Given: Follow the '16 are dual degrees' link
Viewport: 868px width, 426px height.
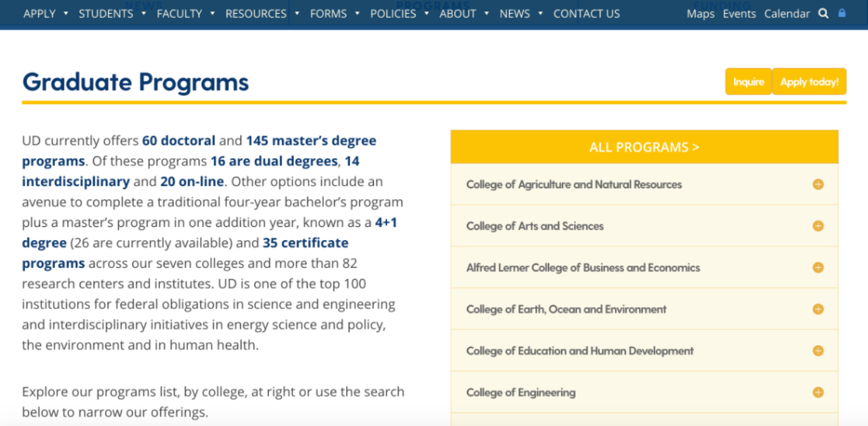Looking at the screenshot, I should pyautogui.click(x=274, y=161).
